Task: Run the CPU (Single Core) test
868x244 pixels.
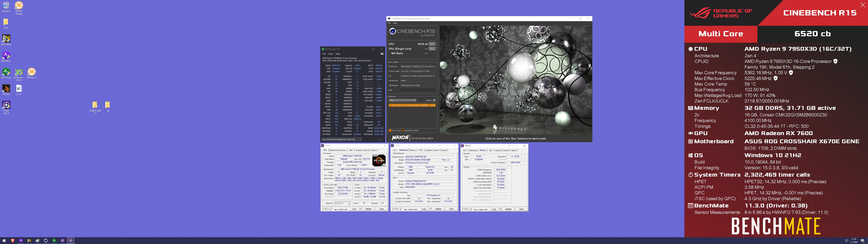Action: point(432,49)
